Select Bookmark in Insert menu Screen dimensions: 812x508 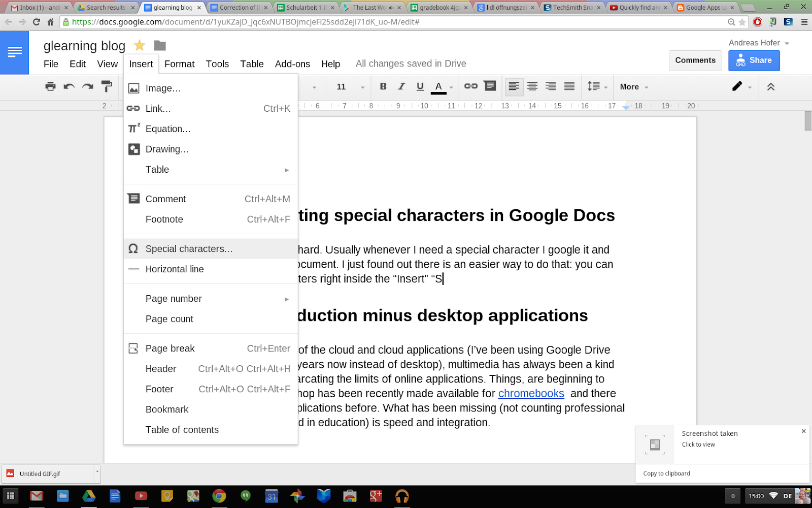(211, 409)
